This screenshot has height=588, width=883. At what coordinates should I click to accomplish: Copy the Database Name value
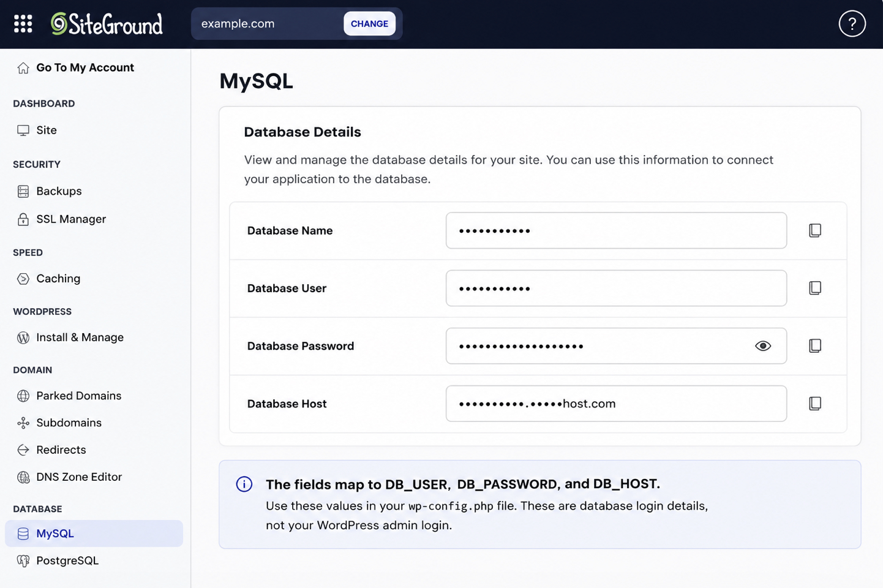(x=815, y=230)
